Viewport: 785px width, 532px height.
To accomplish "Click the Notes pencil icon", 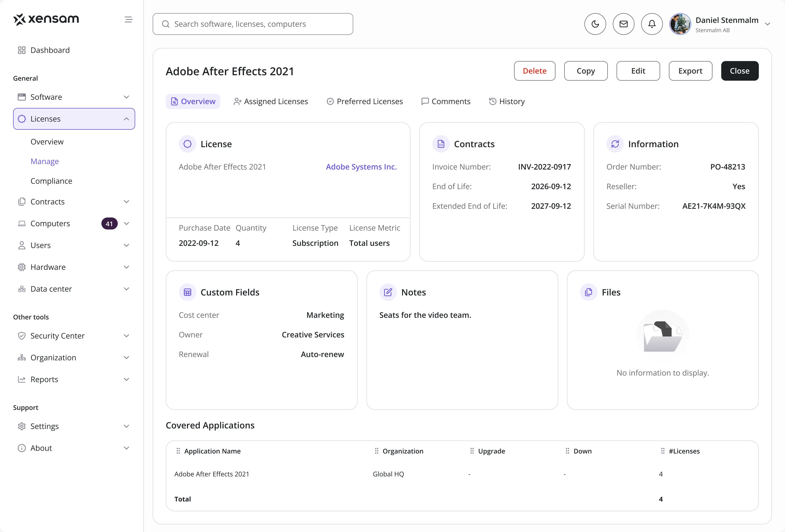I will (388, 292).
